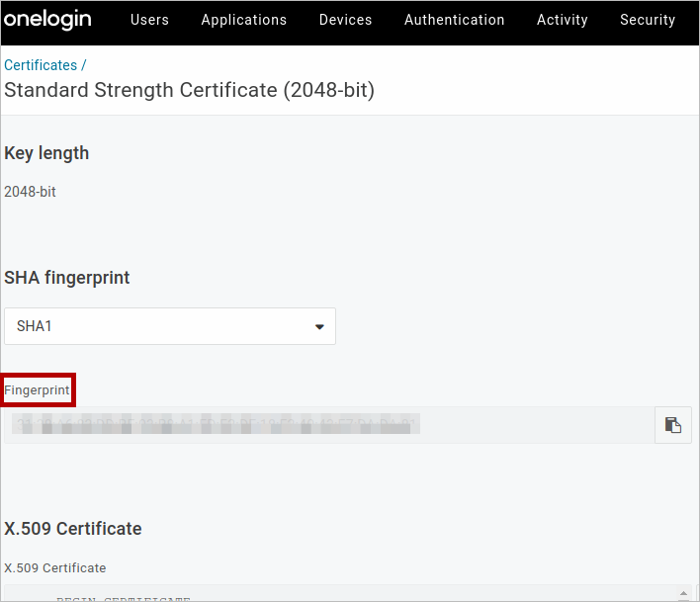The height and width of the screenshot is (602, 700).
Task: Open the SHA1 algorithm select box
Action: point(169,326)
